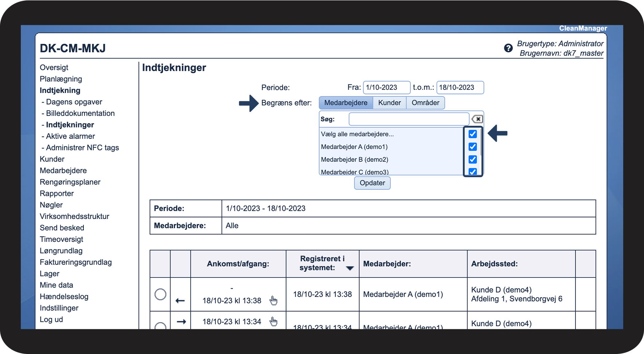Toggle the Vælg alle medarbejdere checkbox
Viewport: 644px width, 354px height.
(473, 134)
